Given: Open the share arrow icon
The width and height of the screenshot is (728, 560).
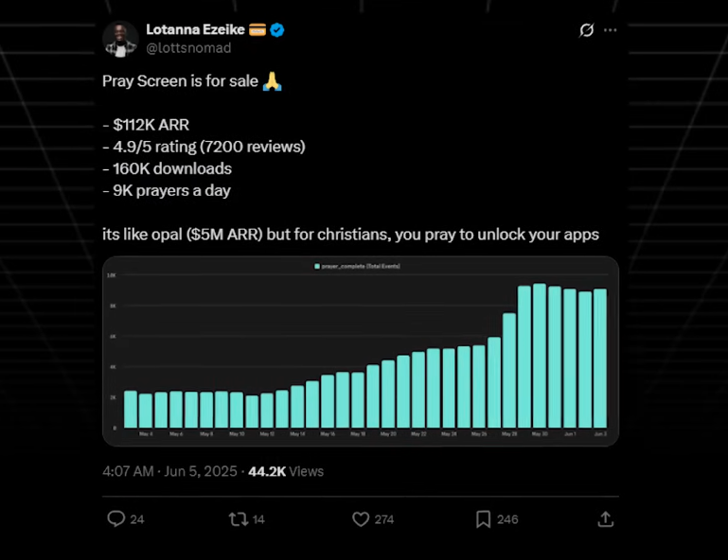Looking at the screenshot, I should 606,519.
